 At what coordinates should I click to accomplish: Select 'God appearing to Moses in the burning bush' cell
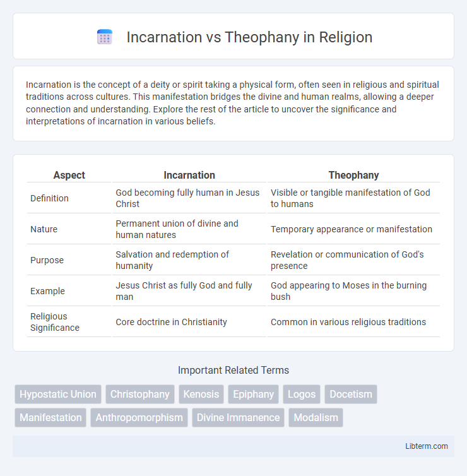353,291
